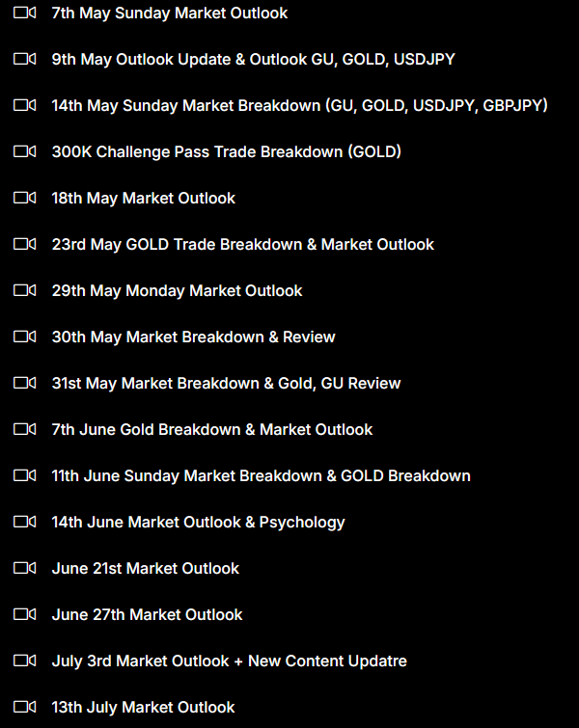
Task: Open 11th June Sunday Market Breakdown lesson
Action: (261, 476)
